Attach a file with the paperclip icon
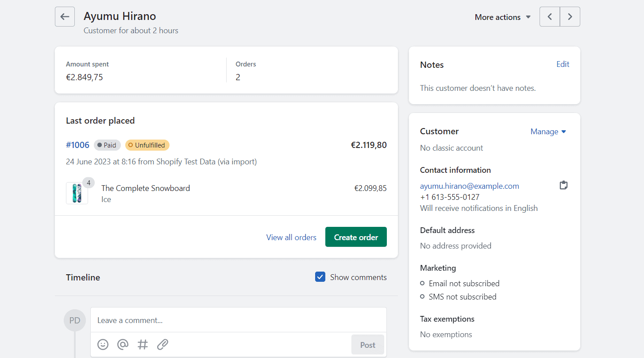 pyautogui.click(x=162, y=344)
